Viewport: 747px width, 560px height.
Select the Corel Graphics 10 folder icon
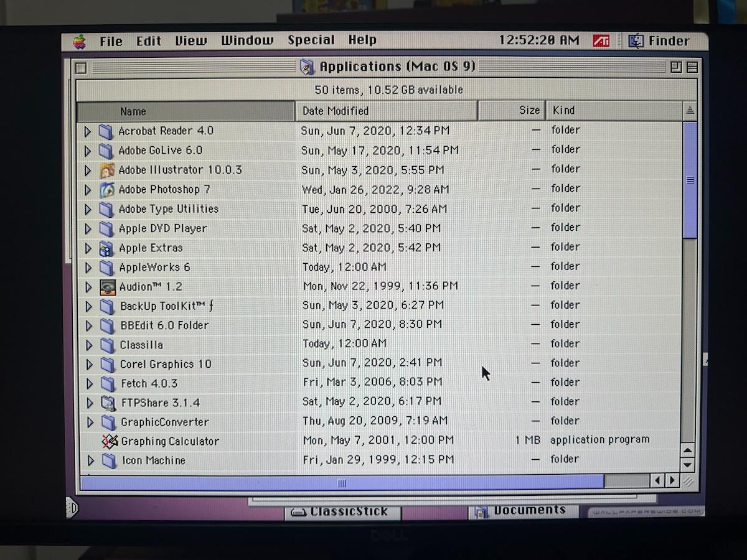[x=108, y=364]
